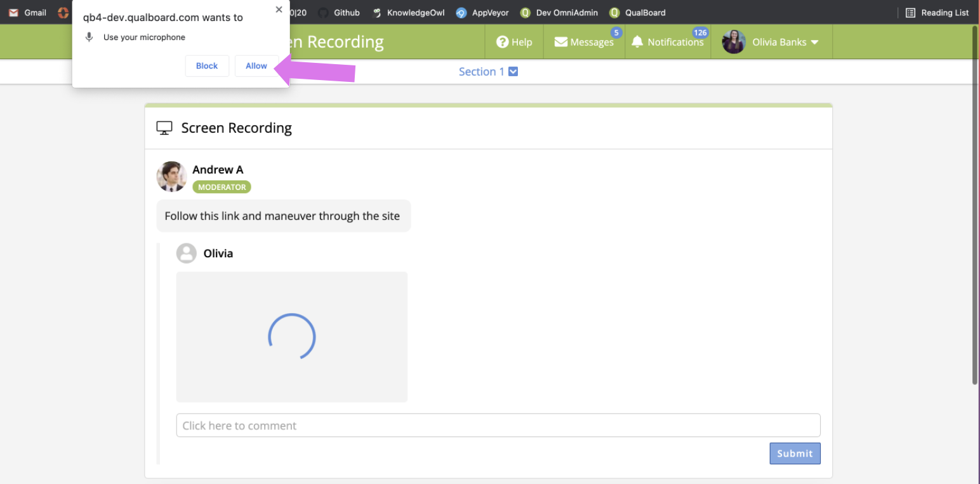Open the Dev OmniAdmin bookmark

point(559,13)
